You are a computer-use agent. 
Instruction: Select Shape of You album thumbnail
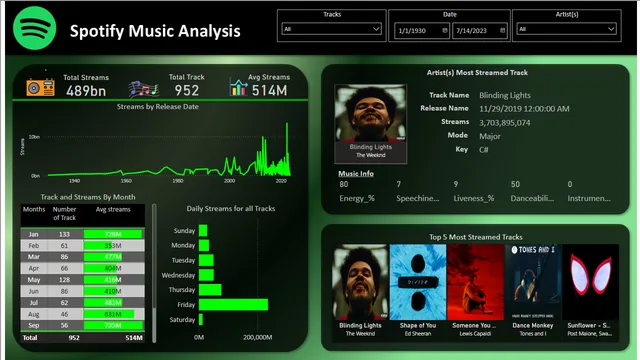[x=418, y=282]
